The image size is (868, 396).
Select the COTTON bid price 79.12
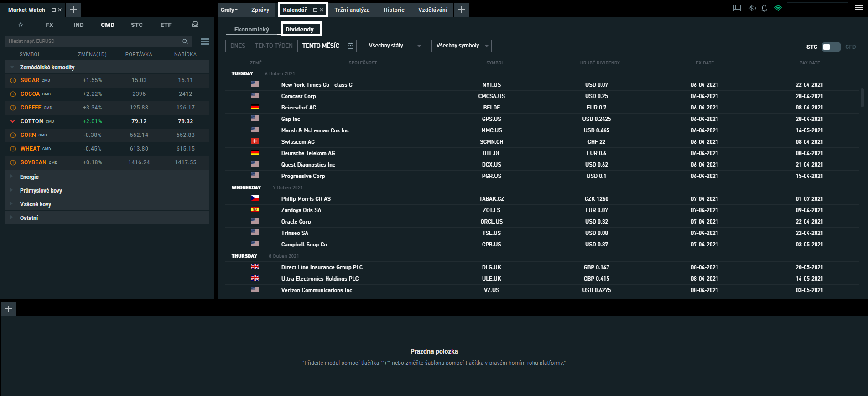(139, 121)
